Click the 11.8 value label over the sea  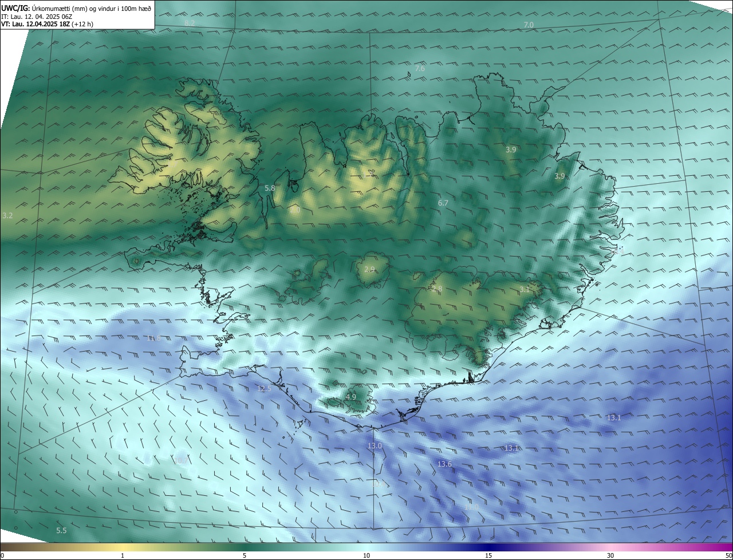click(x=154, y=338)
